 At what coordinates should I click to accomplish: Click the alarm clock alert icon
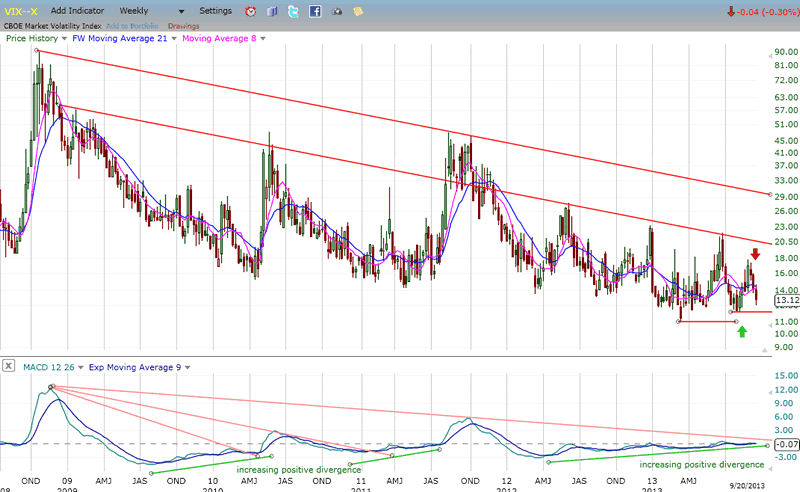click(x=250, y=11)
